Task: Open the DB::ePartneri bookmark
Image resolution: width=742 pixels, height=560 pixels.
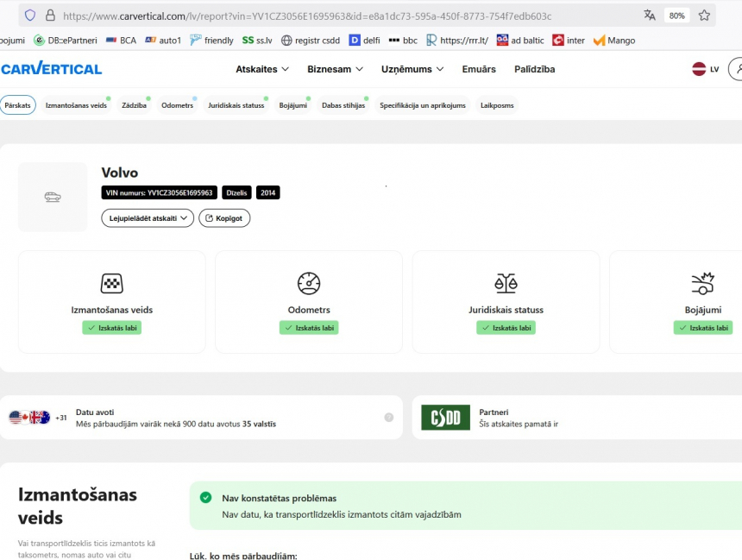Action: pos(66,41)
